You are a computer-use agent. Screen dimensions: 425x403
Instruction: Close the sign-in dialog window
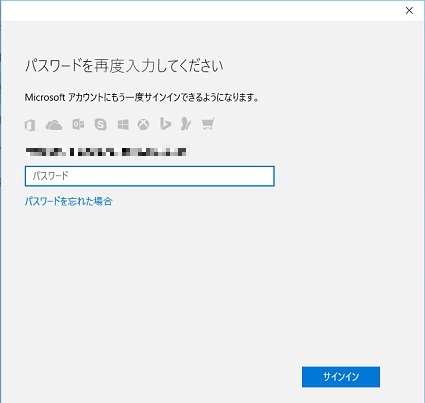coord(409,11)
